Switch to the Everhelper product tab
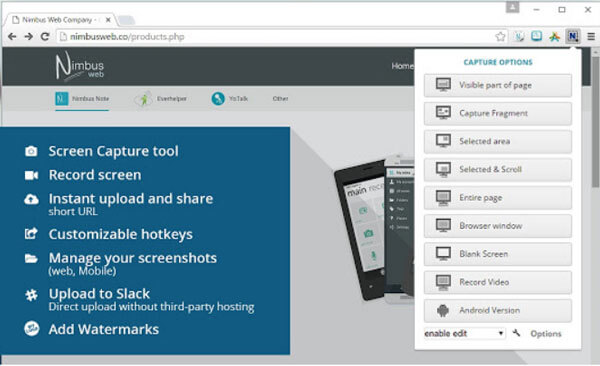The image size is (600, 366). [160, 99]
